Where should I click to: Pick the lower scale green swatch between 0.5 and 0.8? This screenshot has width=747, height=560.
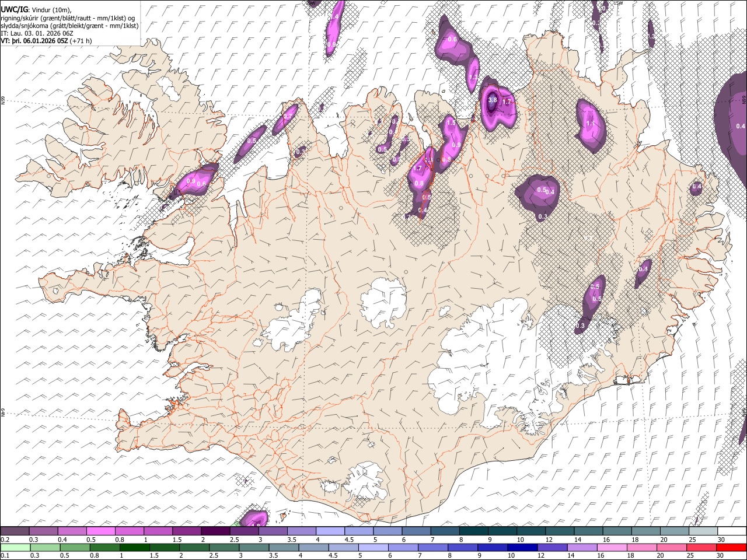point(76,548)
